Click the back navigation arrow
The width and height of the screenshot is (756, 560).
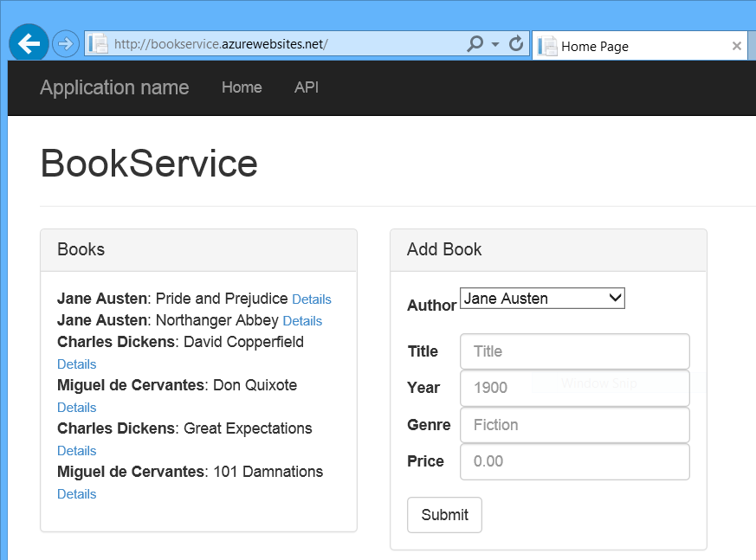28,42
